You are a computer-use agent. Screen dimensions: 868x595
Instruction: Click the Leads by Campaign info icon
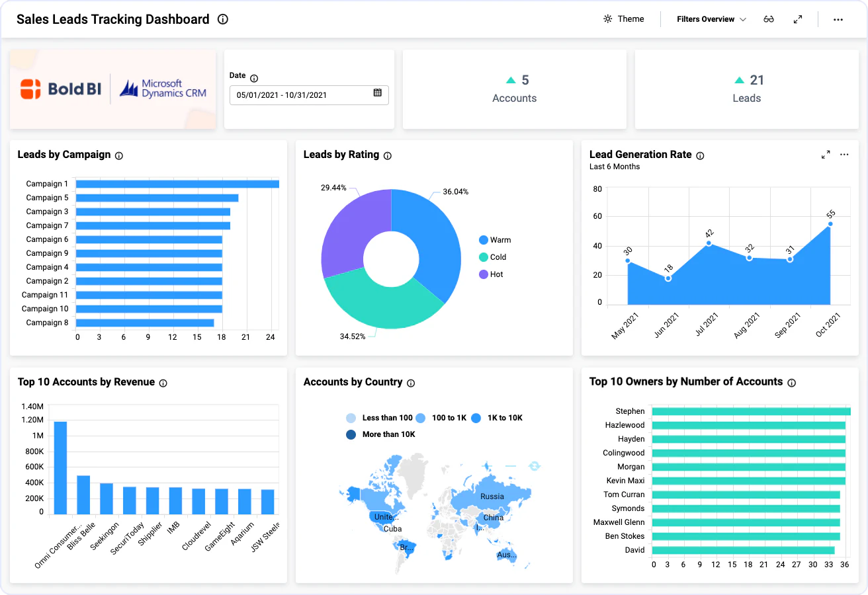point(119,156)
